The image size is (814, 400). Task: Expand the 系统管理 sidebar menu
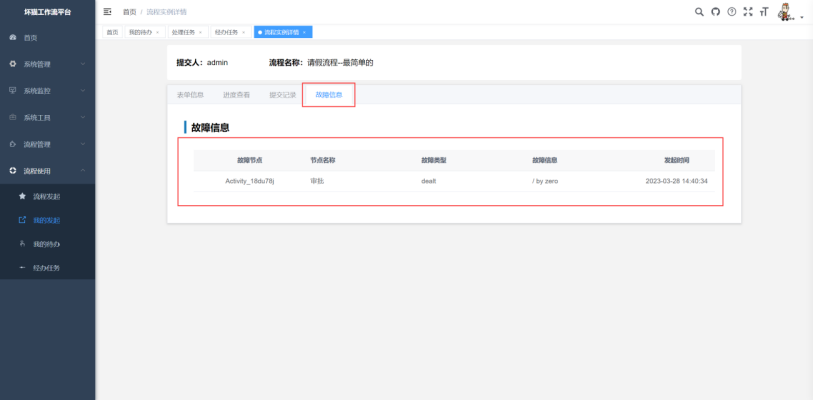click(x=47, y=64)
